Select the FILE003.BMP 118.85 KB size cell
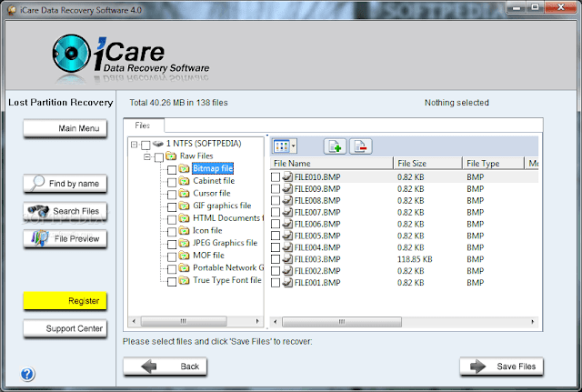Screen dimensions: 582x392 tap(415, 259)
